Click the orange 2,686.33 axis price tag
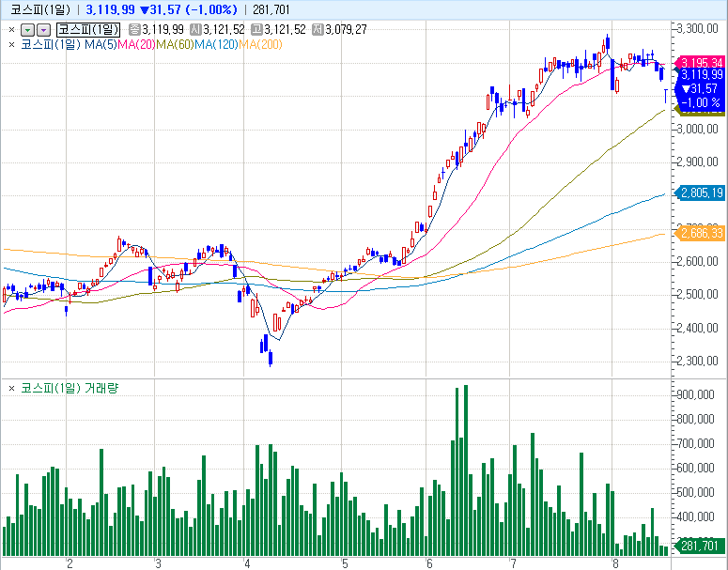The image size is (728, 570). [x=700, y=232]
